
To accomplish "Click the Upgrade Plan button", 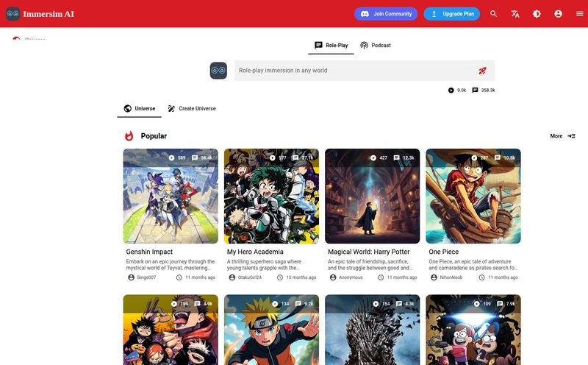I will (452, 14).
